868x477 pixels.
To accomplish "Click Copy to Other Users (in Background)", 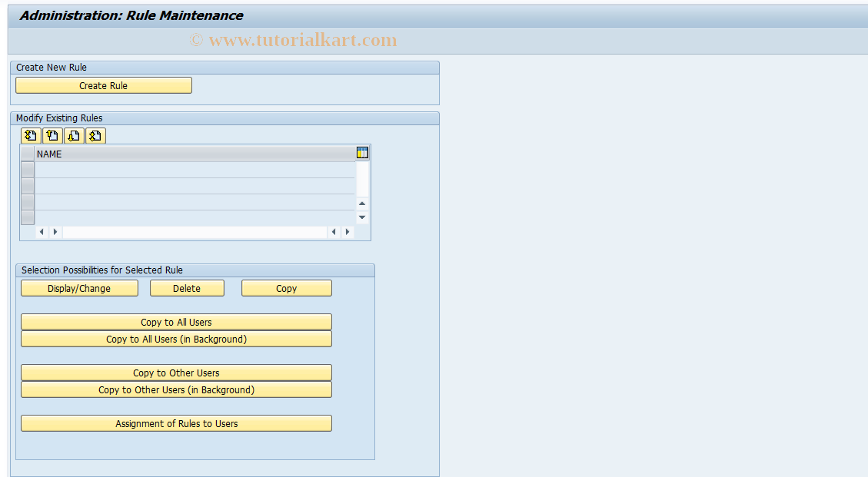I will tap(177, 389).
